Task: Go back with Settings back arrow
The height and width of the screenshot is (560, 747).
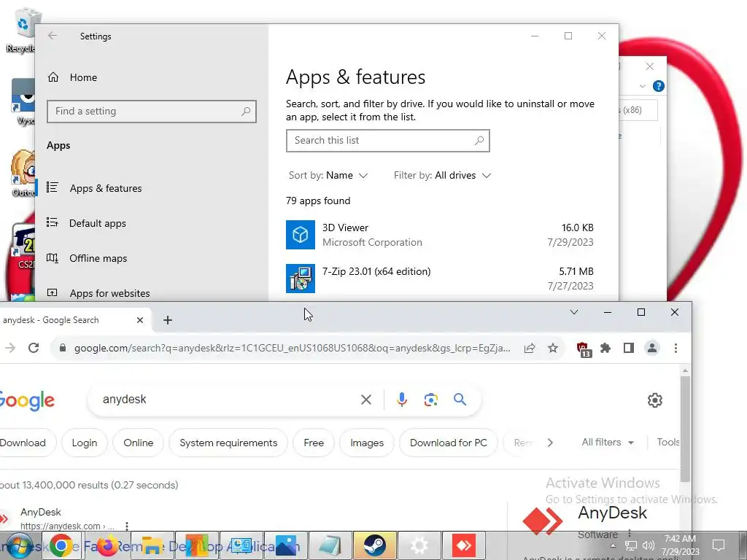Action: [53, 36]
